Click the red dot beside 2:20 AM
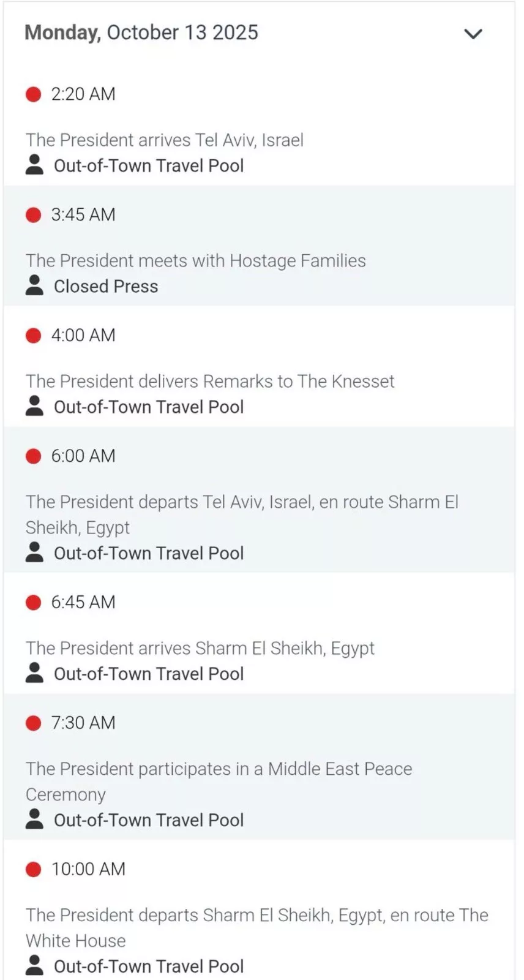Screen dimensions: 524x980 (x=33, y=94)
